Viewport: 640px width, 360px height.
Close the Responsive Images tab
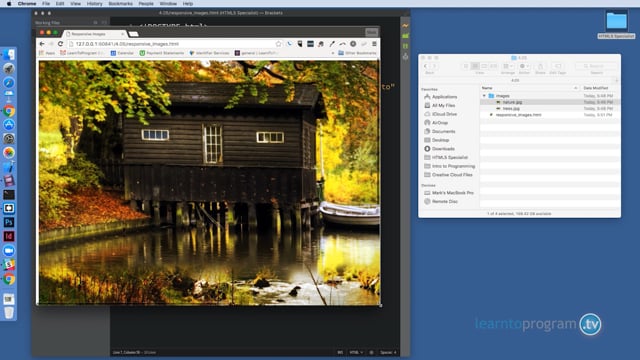pos(122,34)
